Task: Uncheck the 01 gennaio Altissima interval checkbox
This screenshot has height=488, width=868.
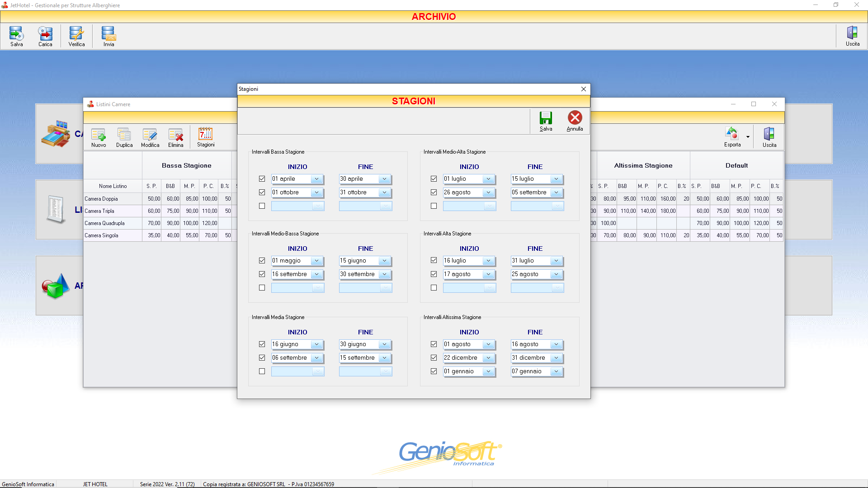Action: [x=434, y=371]
